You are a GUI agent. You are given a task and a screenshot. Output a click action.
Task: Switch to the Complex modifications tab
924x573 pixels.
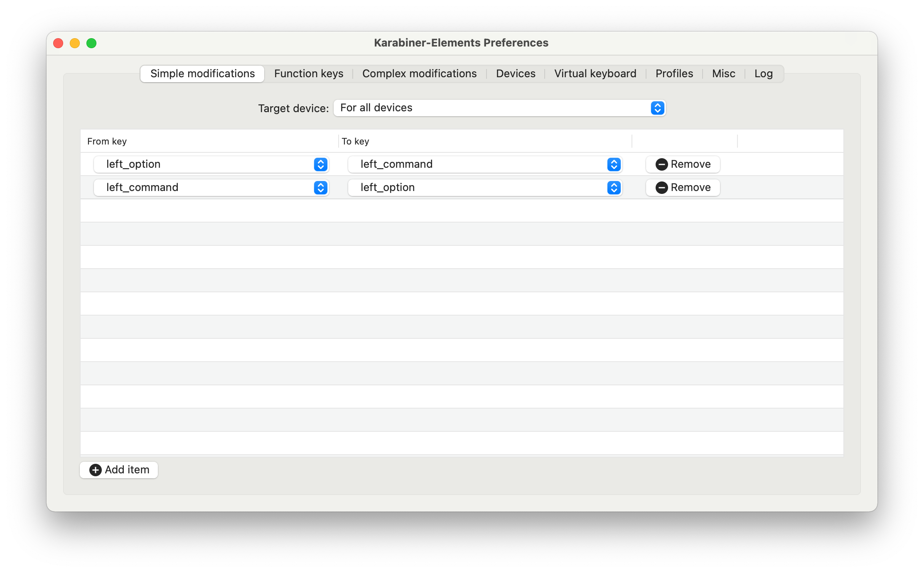point(419,73)
